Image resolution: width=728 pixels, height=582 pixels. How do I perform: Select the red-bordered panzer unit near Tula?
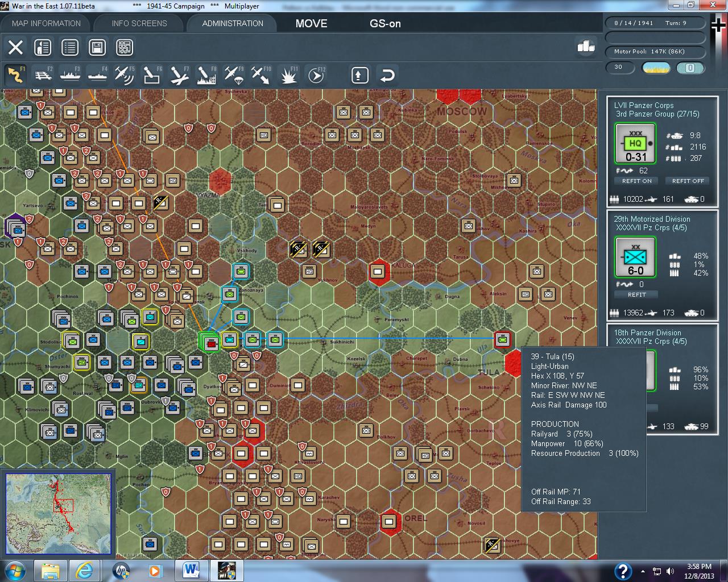click(502, 340)
